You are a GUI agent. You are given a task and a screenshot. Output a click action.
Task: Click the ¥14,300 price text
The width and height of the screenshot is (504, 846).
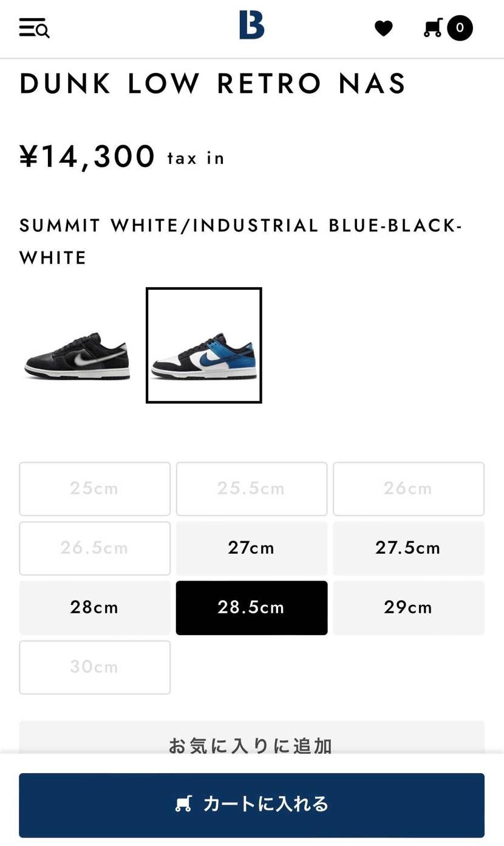point(88,157)
